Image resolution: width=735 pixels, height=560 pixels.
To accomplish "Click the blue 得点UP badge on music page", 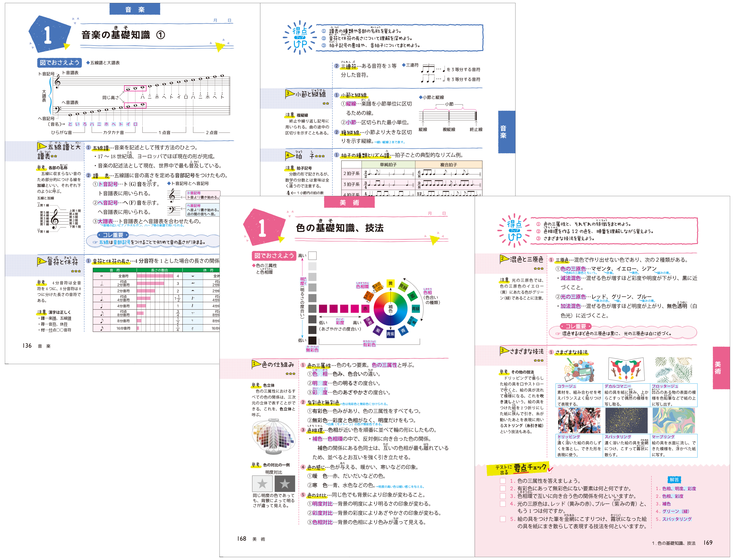I will point(299,38).
